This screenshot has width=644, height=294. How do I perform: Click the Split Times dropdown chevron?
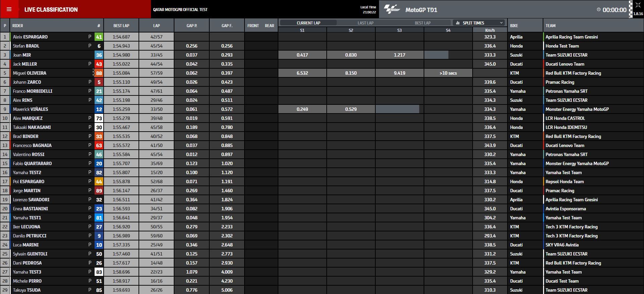point(501,23)
